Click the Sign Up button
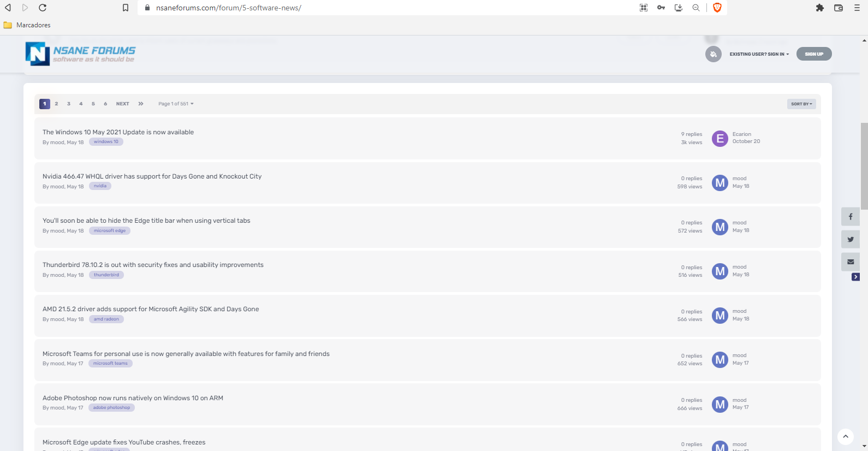868x451 pixels. point(814,54)
